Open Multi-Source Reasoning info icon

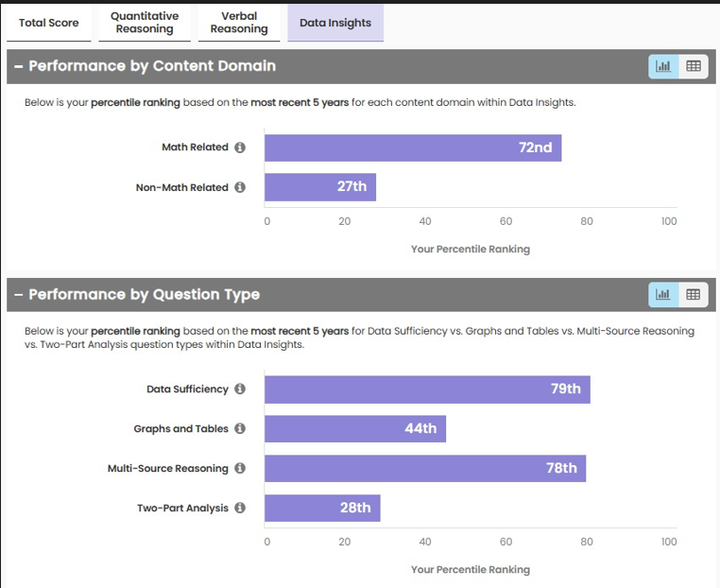click(x=240, y=469)
